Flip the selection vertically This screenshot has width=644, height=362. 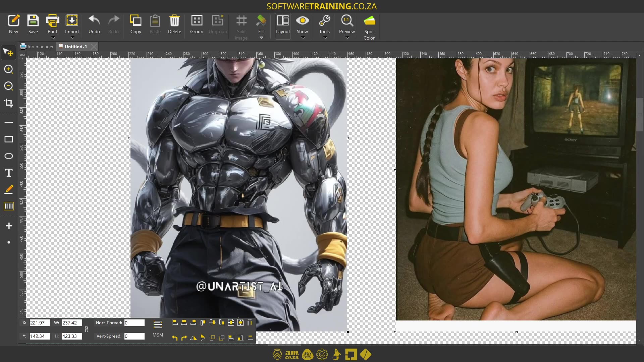203,338
